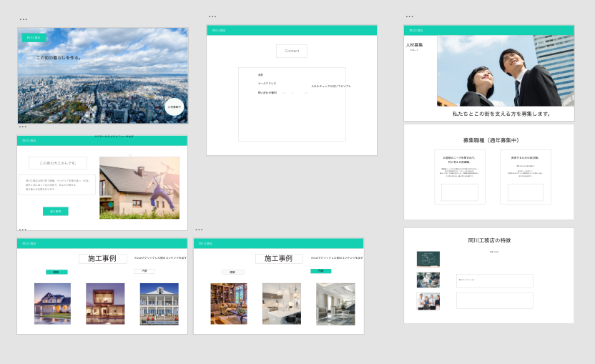The width and height of the screenshot is (595, 364).
Task: Select the headline この街の暮らしを作る。
Action: click(59, 58)
